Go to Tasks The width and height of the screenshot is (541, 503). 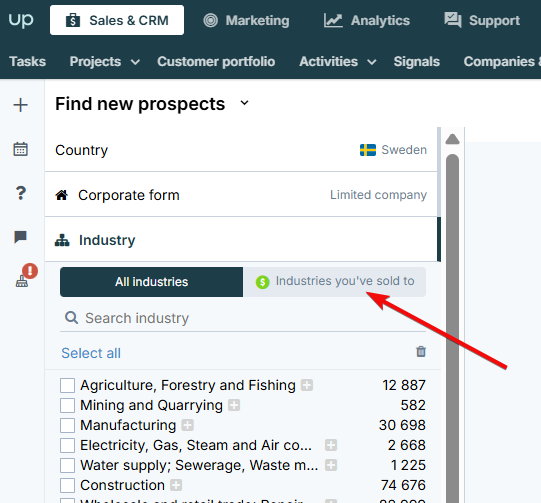point(28,61)
